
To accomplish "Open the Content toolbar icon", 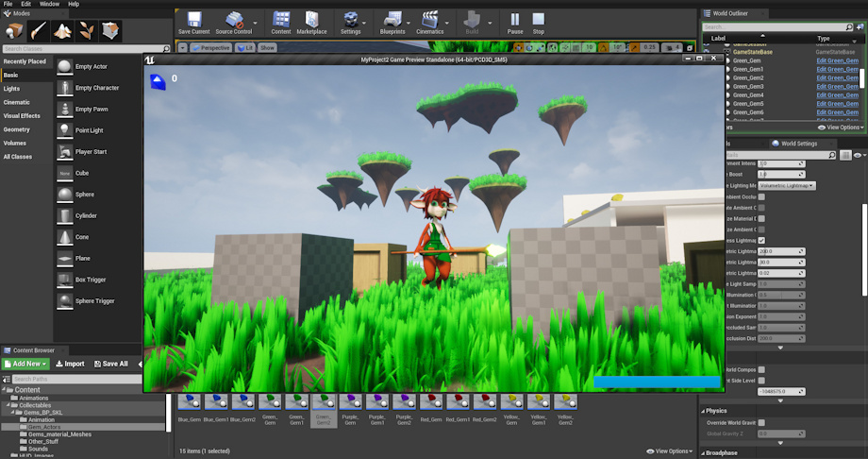I will point(281,20).
